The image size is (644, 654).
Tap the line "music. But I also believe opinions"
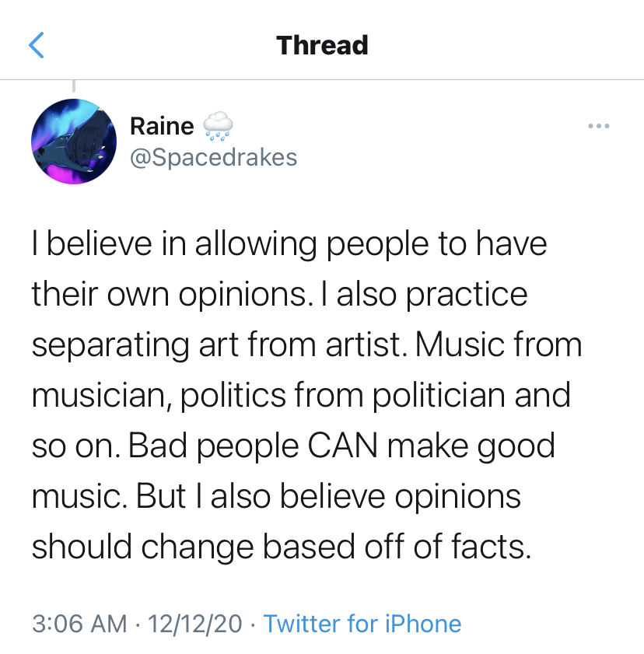[276, 496]
